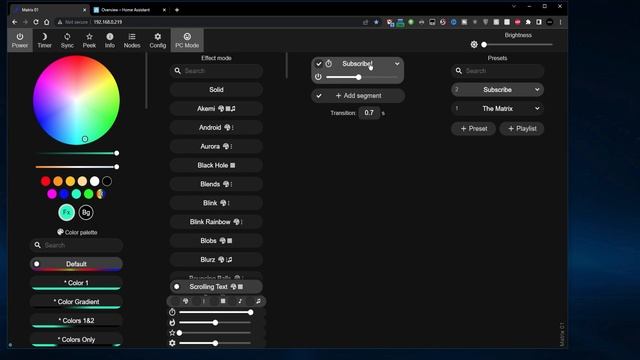Viewport: 640px width, 360px height.
Task: Toggle the select-all segments checkbox
Action: coord(319,96)
